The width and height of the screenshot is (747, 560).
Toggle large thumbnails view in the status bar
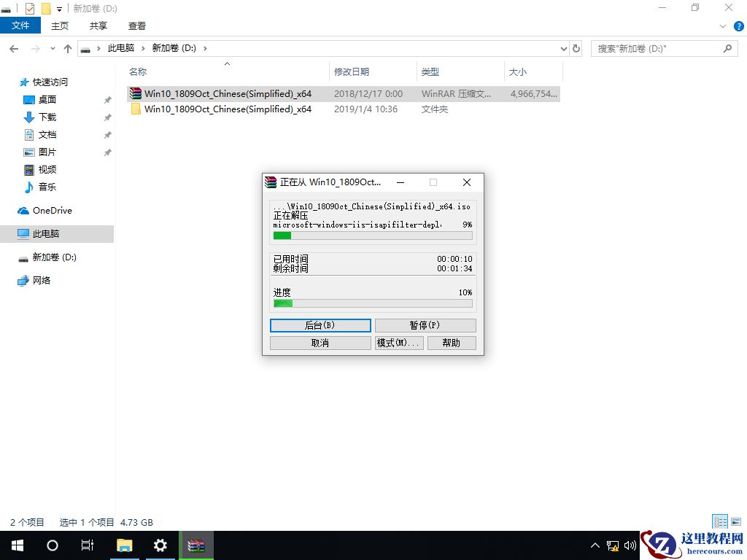tap(736, 521)
